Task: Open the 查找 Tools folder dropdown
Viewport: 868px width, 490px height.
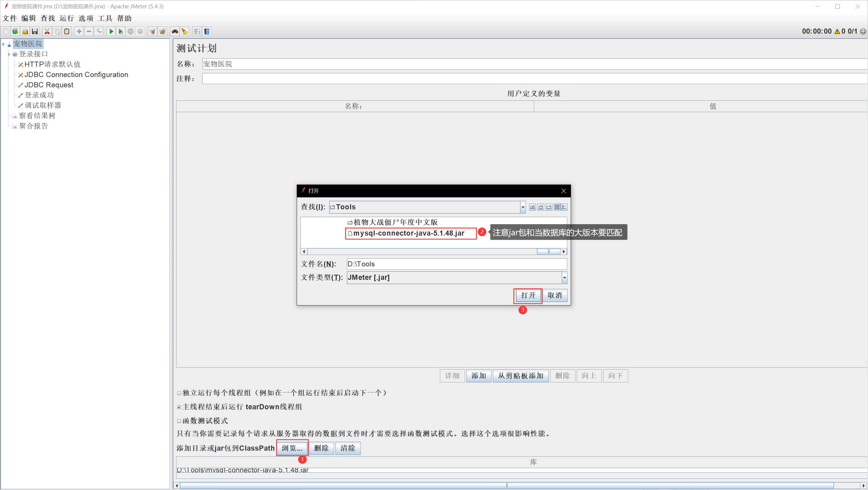Action: click(523, 207)
